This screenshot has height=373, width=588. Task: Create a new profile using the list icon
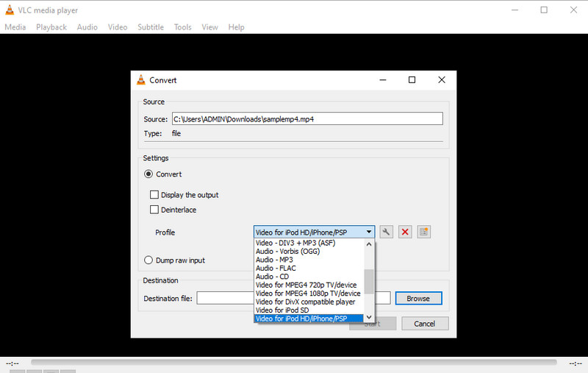(x=423, y=232)
